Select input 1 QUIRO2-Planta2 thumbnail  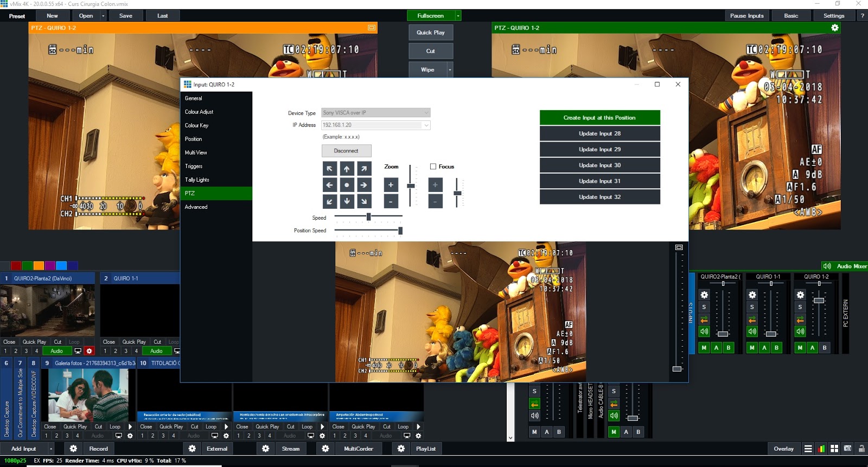point(47,311)
